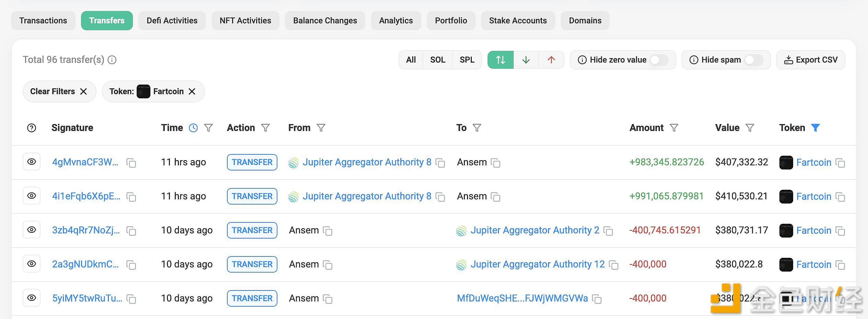Viewport: 868px width, 319px height.
Task: Open Jupiter Aggregator Authority 12 account link
Action: point(537,264)
